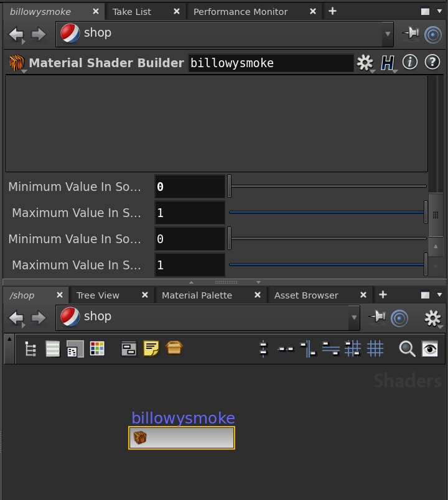The width and height of the screenshot is (448, 500).
Task: Click the grid layout icon
Action: click(375, 349)
